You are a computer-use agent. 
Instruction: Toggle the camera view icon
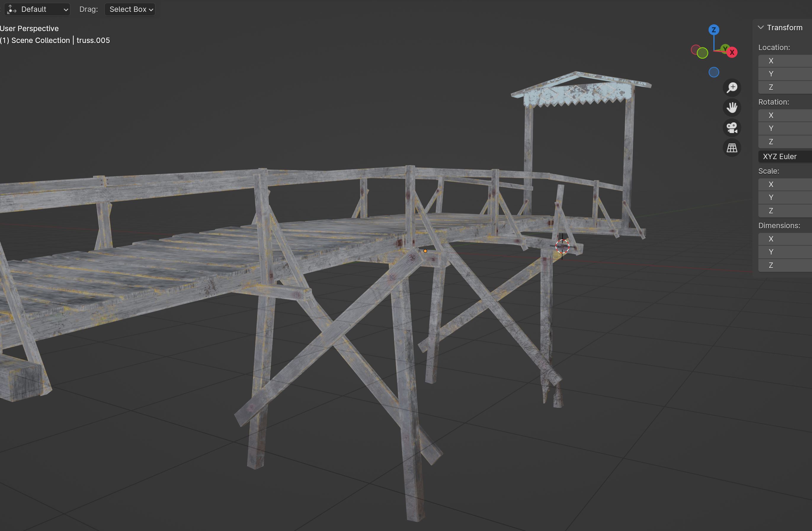pyautogui.click(x=732, y=128)
